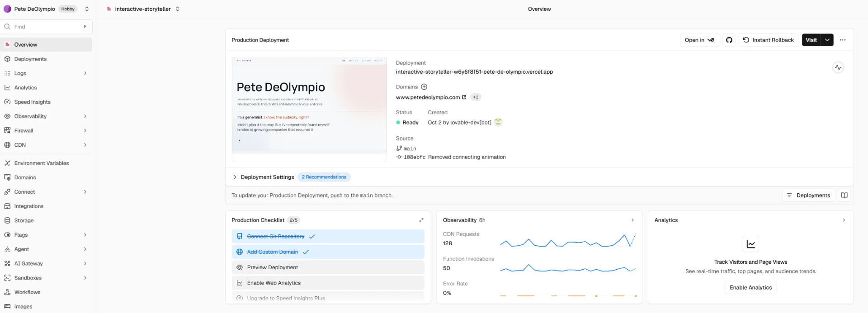Open www.petedeolympio.com domain link
The width and height of the screenshot is (868, 313).
[431, 97]
